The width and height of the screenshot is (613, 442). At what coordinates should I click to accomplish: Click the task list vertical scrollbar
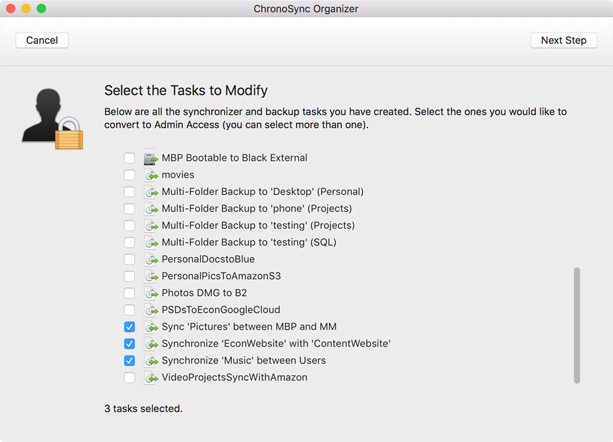click(577, 325)
